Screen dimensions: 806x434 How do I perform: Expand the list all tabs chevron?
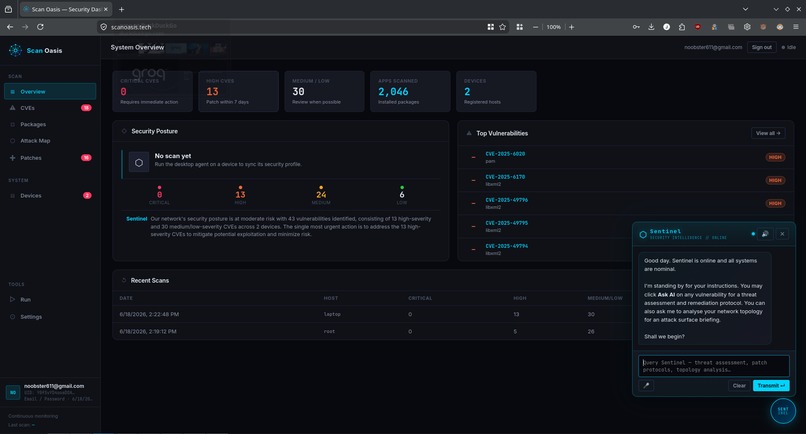tap(745, 9)
